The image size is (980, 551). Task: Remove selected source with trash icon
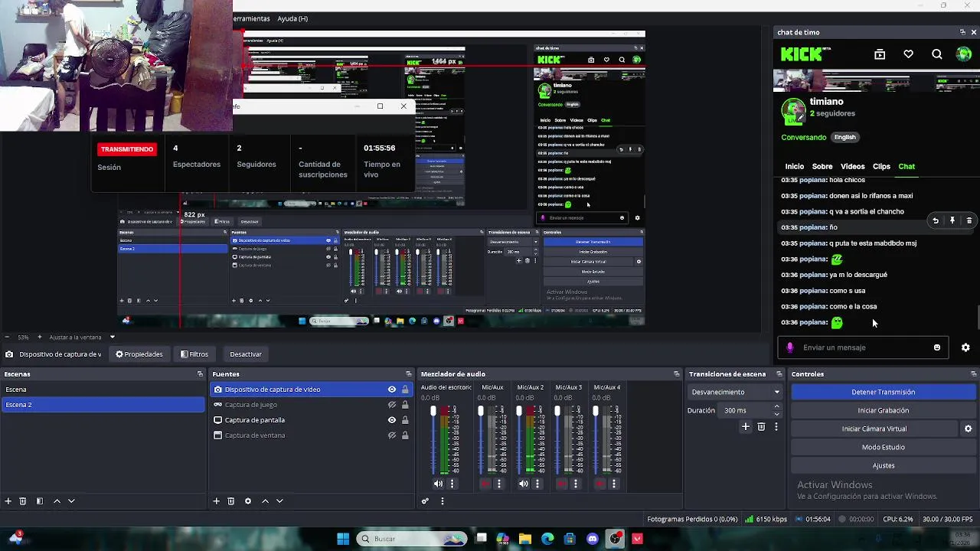click(x=231, y=501)
